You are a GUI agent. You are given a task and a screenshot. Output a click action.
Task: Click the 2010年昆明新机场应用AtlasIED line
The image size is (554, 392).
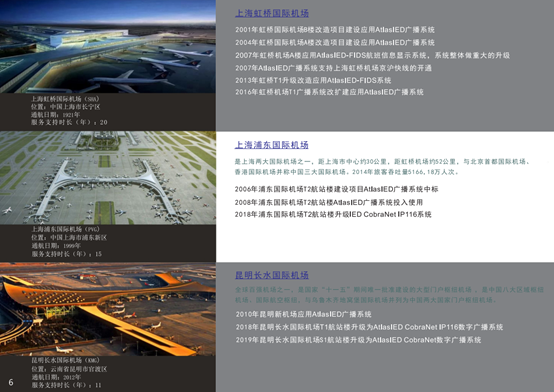click(x=303, y=314)
